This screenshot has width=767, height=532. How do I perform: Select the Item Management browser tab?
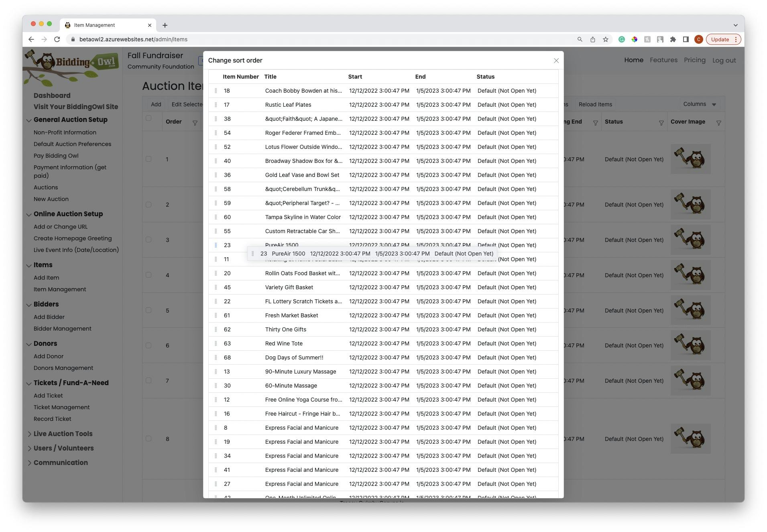pos(108,25)
